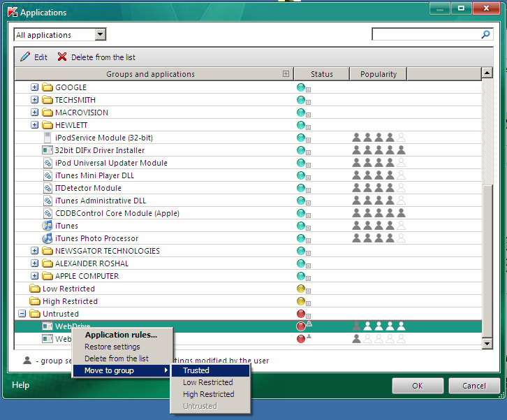Click the Help link
The height and width of the screenshot is (420, 507).
(20, 385)
